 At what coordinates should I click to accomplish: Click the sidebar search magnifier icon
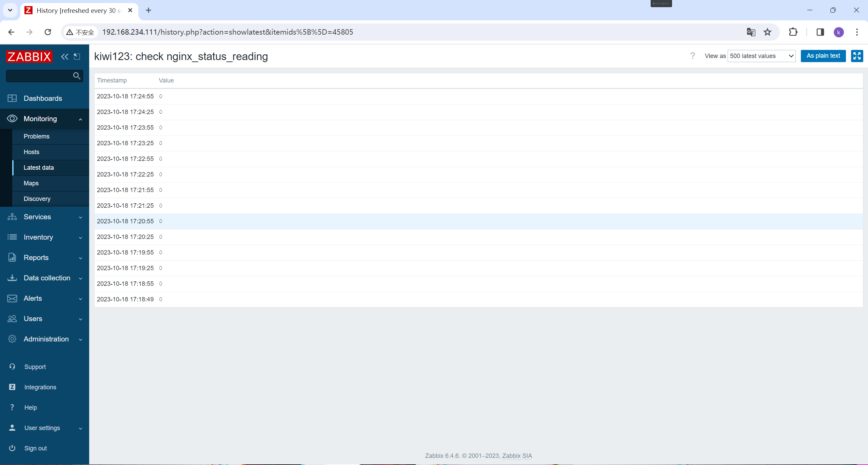[x=77, y=76]
